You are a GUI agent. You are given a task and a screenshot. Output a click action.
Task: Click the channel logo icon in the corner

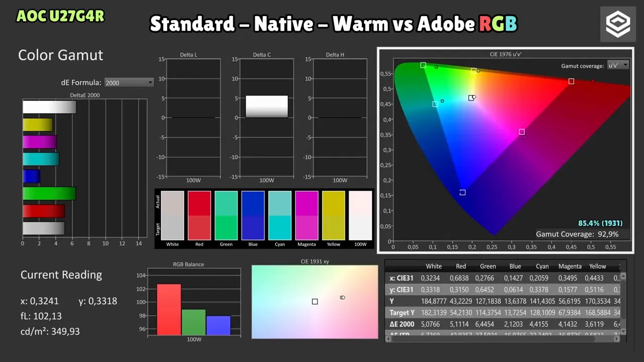617,24
